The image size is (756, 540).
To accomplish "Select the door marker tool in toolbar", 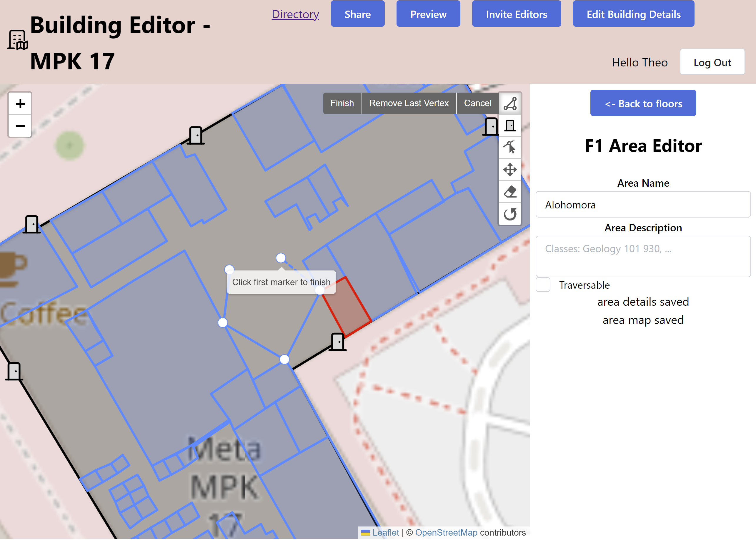I will (510, 126).
